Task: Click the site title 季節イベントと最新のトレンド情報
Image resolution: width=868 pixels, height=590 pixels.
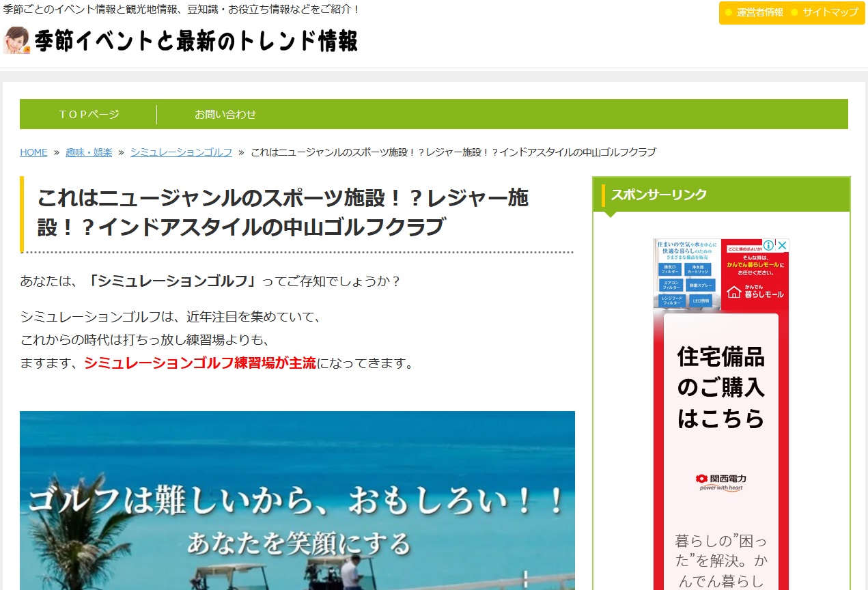Action: point(196,42)
